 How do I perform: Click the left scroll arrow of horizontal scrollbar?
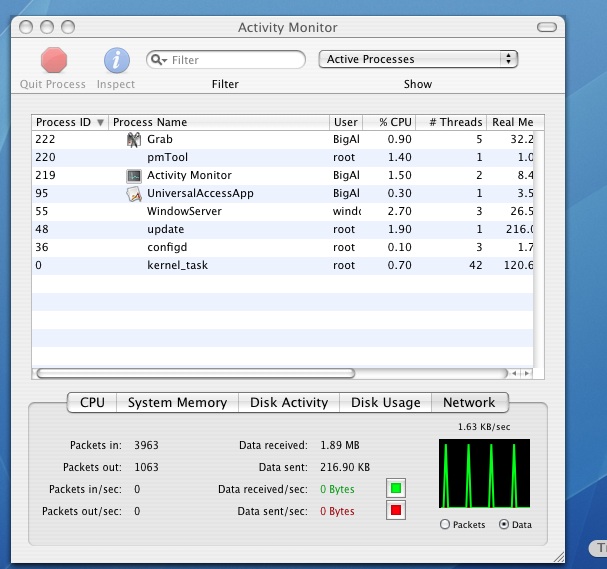514,373
